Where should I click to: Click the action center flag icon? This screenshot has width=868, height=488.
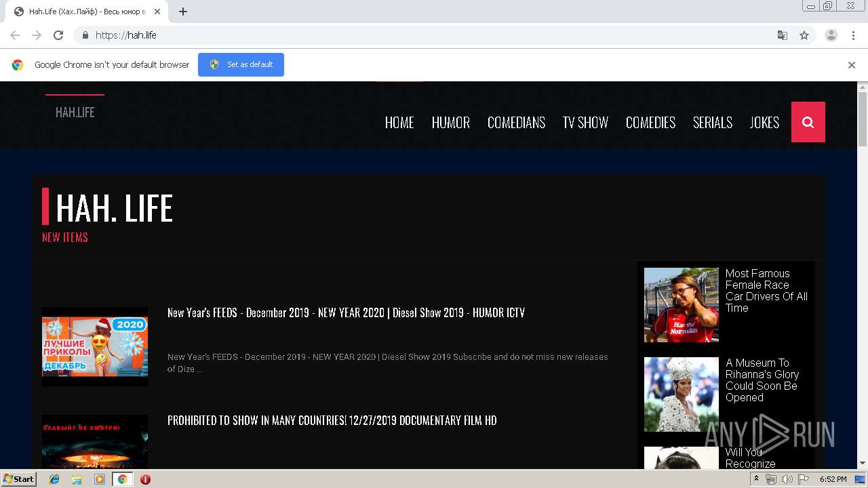coord(804,479)
